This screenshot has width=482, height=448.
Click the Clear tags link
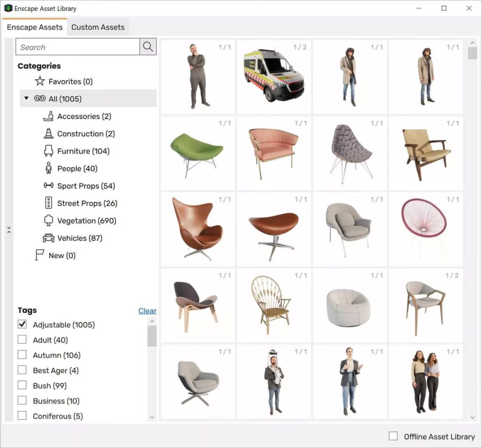(147, 311)
